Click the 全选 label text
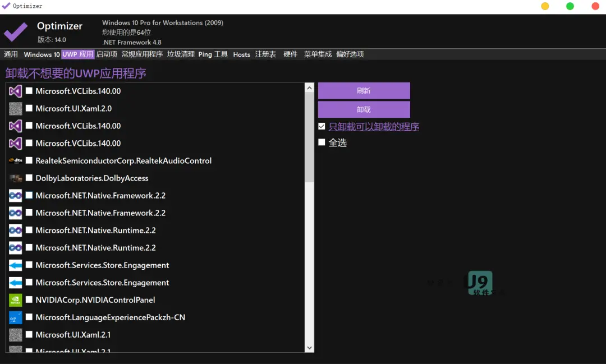 (337, 142)
